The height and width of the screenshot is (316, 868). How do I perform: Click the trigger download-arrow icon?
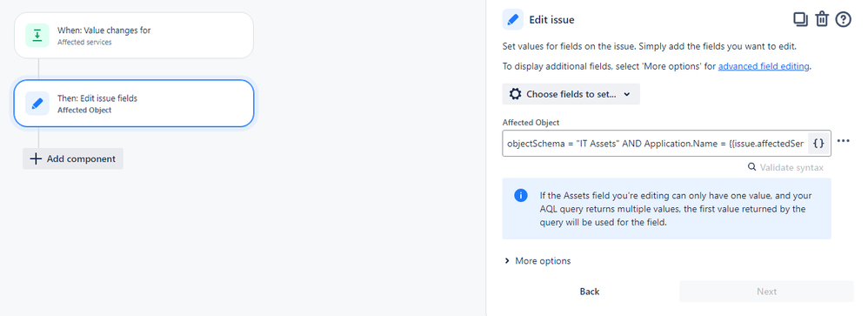pyautogui.click(x=37, y=36)
